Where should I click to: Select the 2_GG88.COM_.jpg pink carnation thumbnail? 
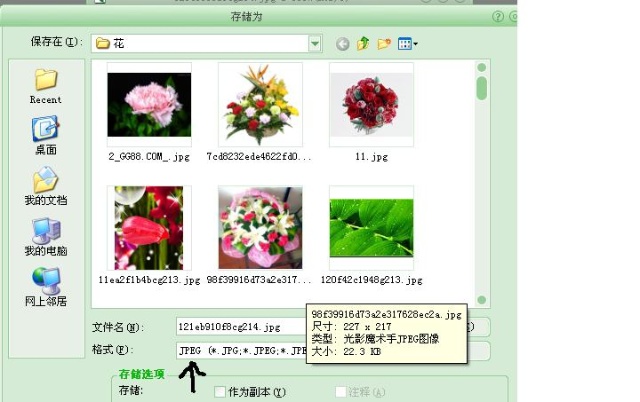coord(149,105)
